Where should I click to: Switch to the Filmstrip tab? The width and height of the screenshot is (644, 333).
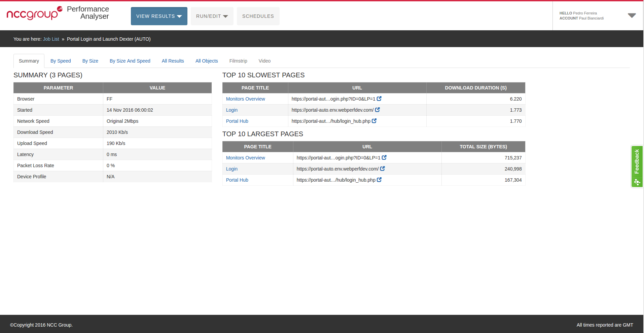coord(238,61)
